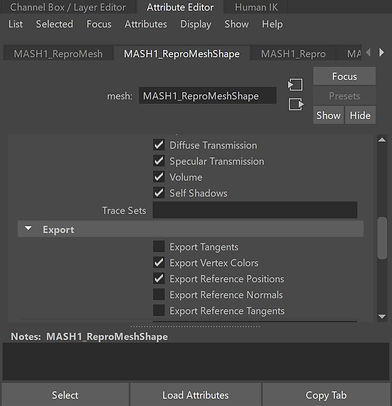
Task: Enable Export Reference Normals checkbox
Action: pyautogui.click(x=159, y=295)
